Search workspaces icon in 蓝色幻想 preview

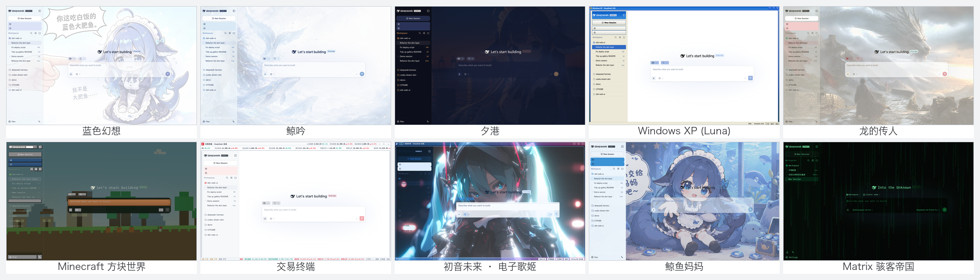tap(31, 33)
